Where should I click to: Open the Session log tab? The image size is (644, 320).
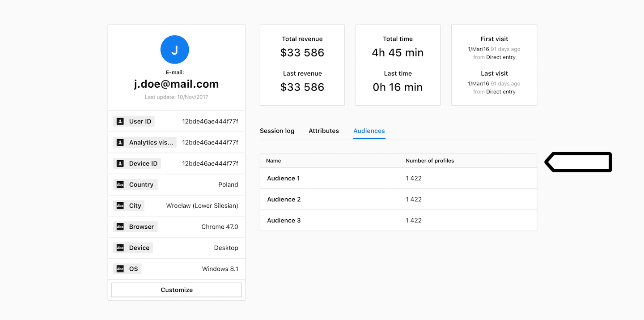[x=277, y=131]
